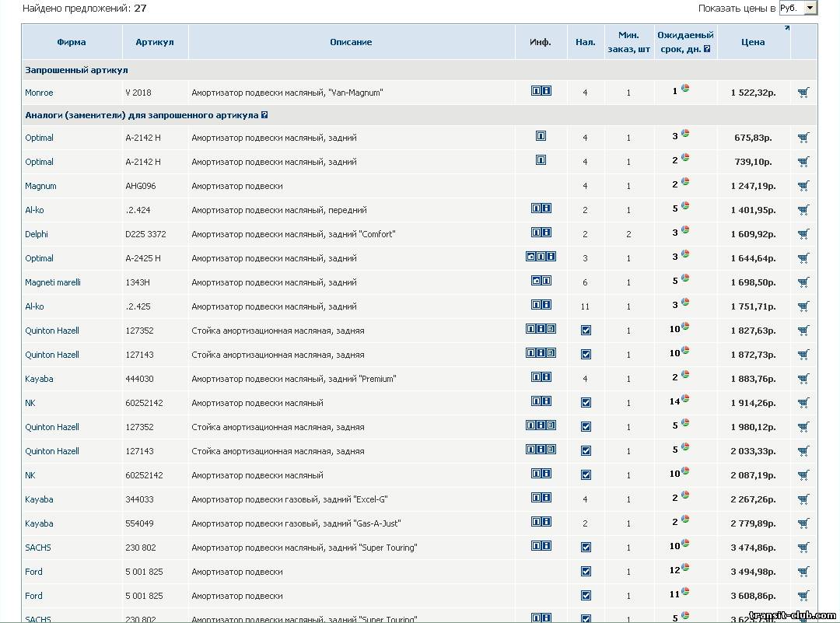Add Magnum AHG096 to cart

803,186
